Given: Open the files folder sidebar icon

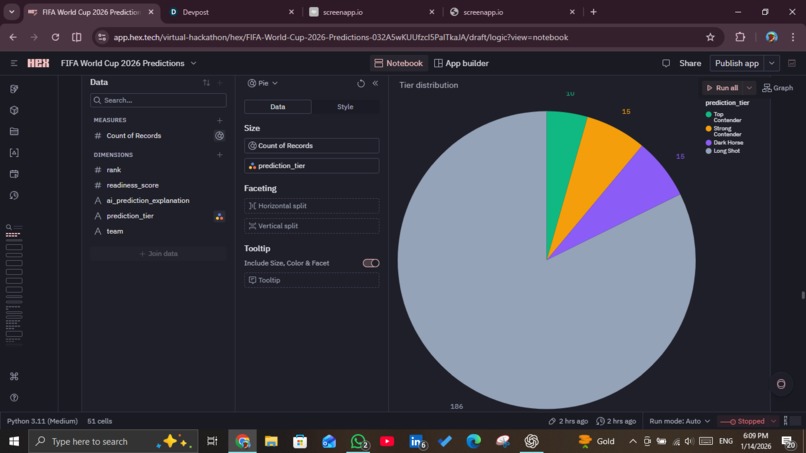Looking at the screenshot, I should (x=14, y=132).
